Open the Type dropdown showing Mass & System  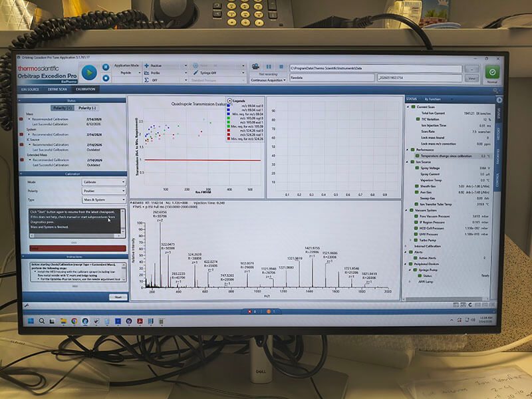coord(104,200)
